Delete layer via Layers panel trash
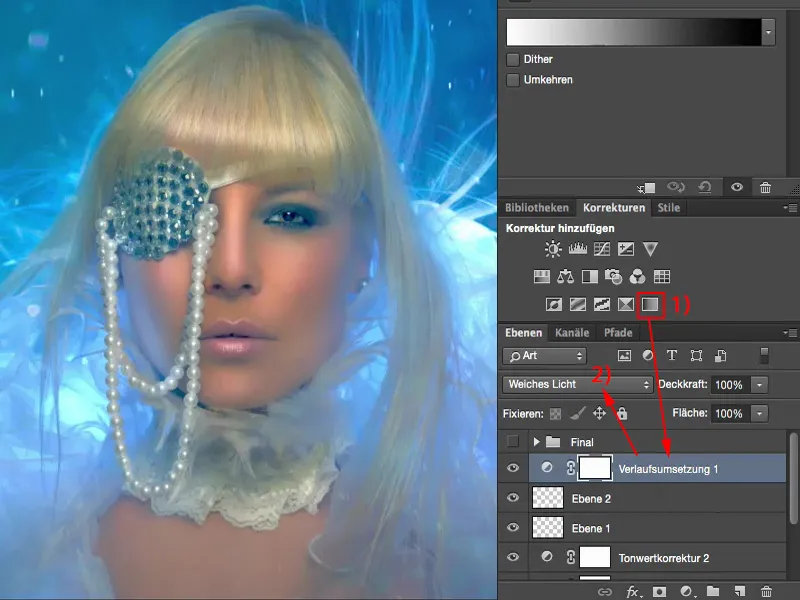Image resolution: width=800 pixels, height=600 pixels. click(x=766, y=591)
